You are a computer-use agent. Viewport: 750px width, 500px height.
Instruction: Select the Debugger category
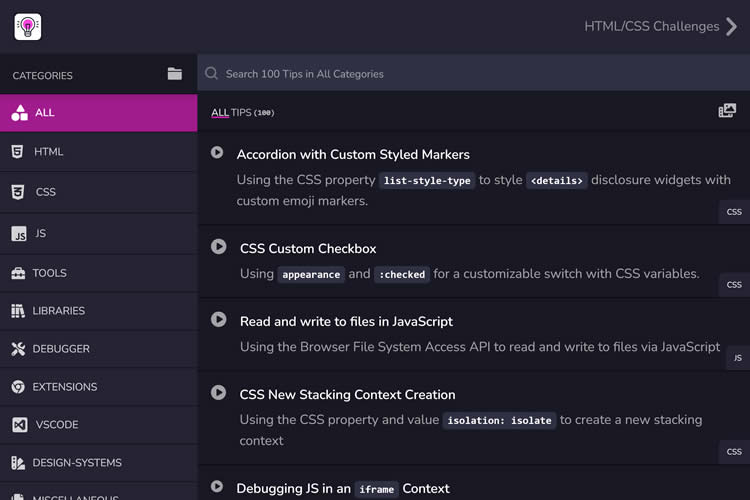click(x=60, y=349)
